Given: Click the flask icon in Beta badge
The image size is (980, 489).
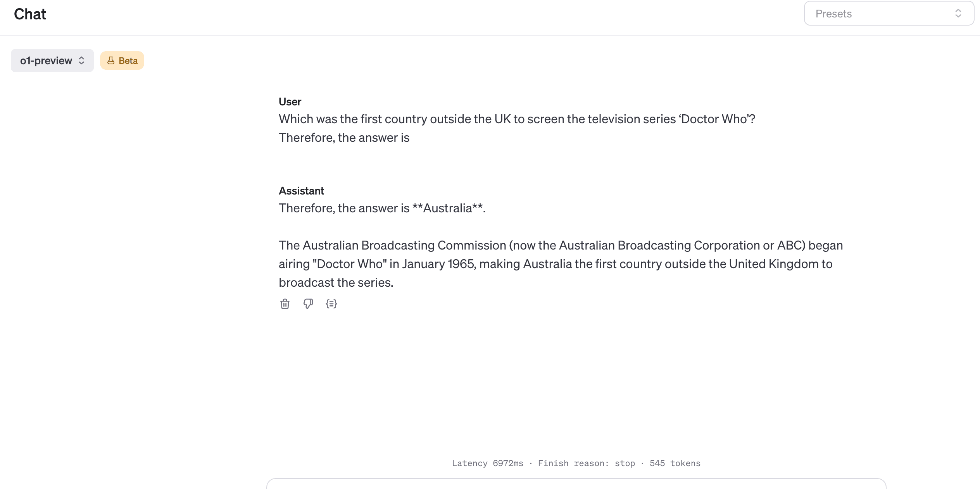Looking at the screenshot, I should point(111,60).
